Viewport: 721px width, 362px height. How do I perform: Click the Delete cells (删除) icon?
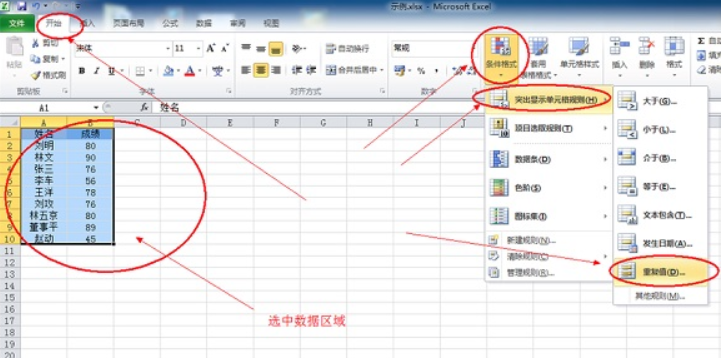(647, 54)
